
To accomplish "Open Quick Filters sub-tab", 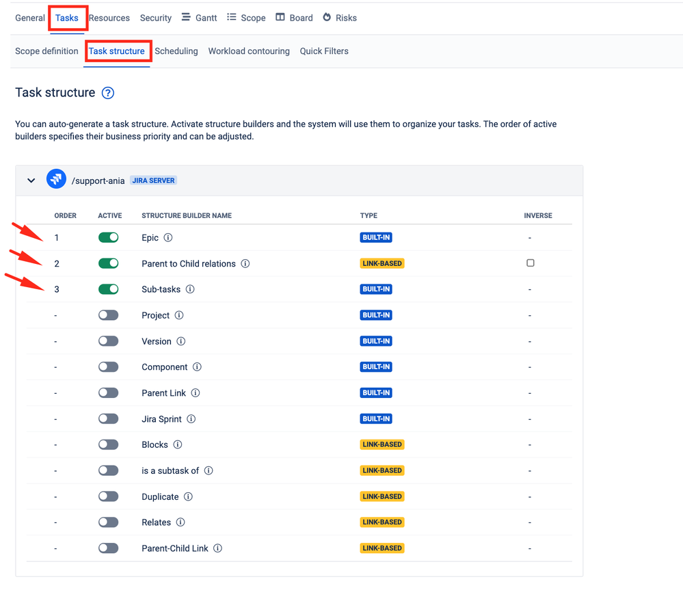I will coord(324,51).
